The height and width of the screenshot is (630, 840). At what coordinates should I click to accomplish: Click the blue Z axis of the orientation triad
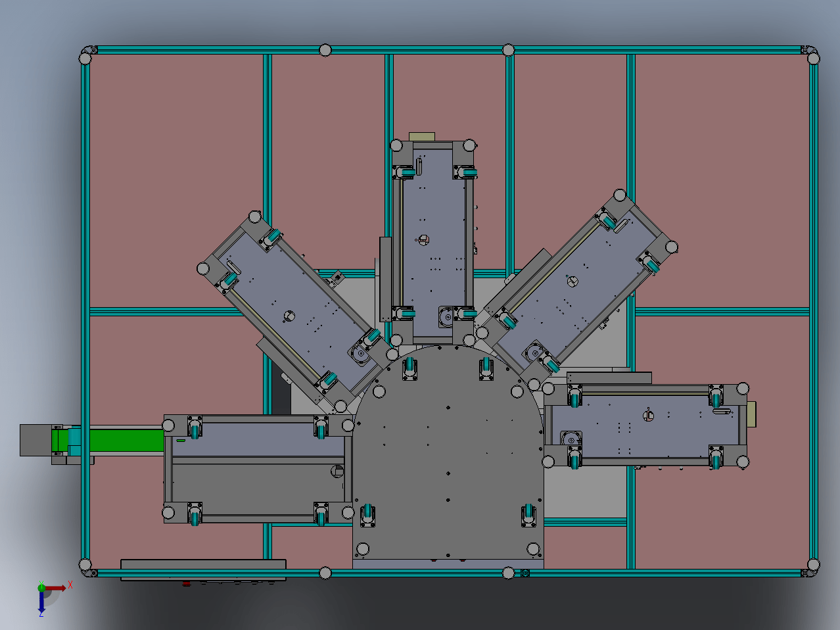(41, 601)
